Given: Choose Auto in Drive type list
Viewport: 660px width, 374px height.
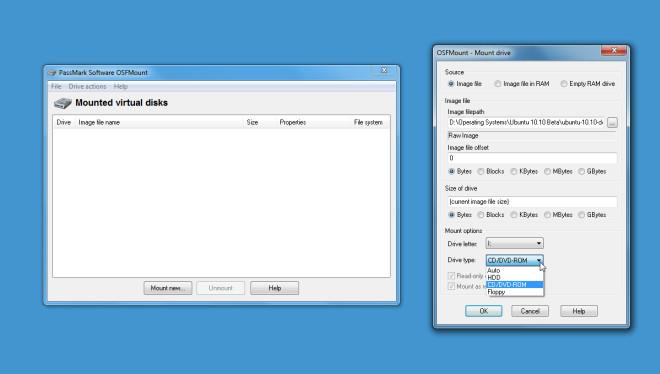Looking at the screenshot, I should click(x=515, y=271).
